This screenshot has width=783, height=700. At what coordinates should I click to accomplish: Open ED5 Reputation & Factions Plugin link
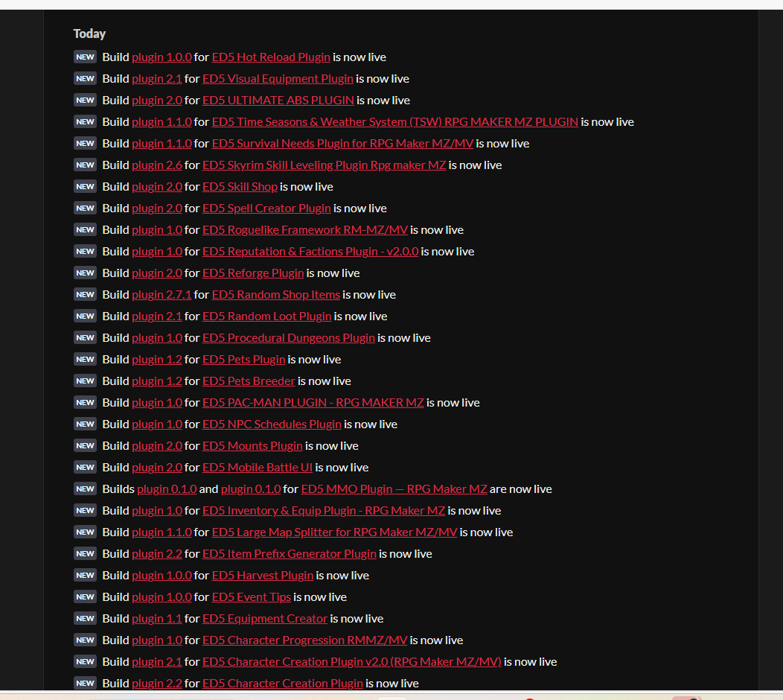coord(310,251)
